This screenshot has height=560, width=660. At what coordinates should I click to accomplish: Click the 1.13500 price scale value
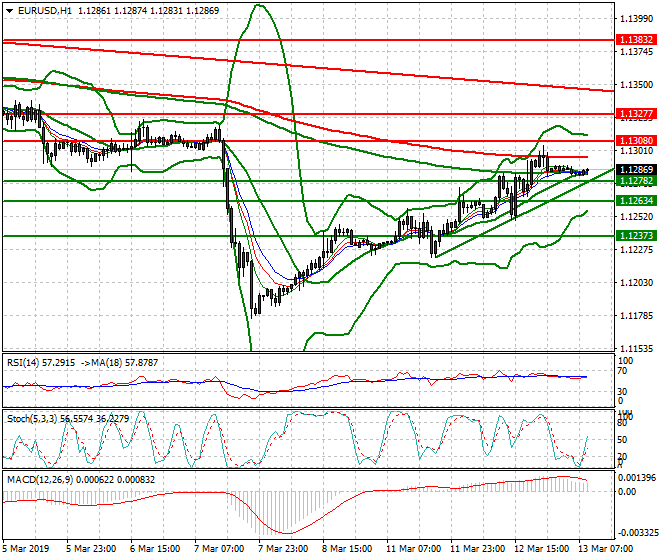tap(637, 85)
